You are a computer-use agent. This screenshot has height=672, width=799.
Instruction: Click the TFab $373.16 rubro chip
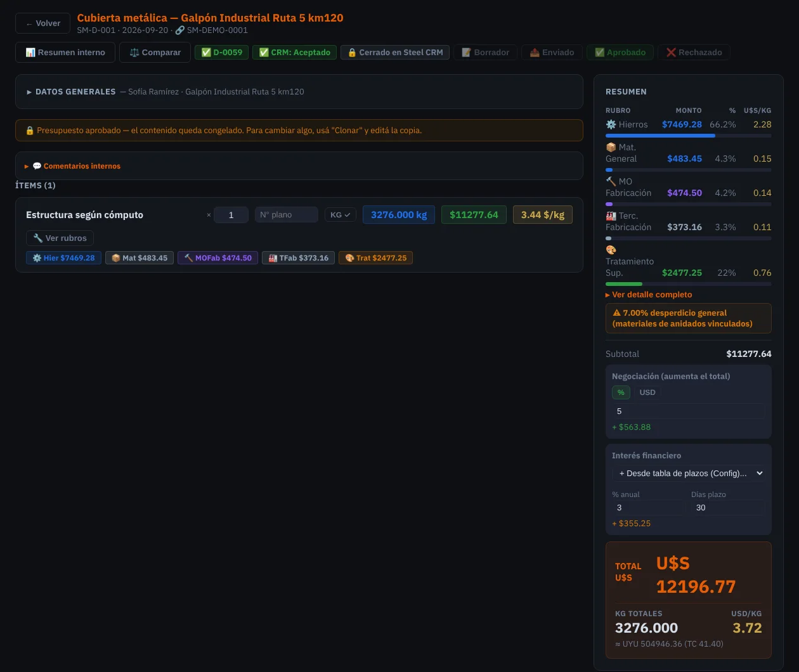[298, 258]
